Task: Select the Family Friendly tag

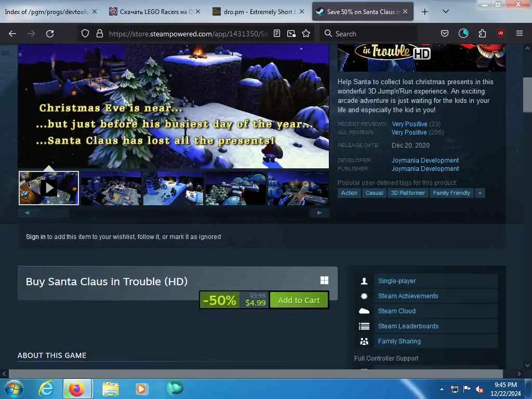Action: pos(451,193)
